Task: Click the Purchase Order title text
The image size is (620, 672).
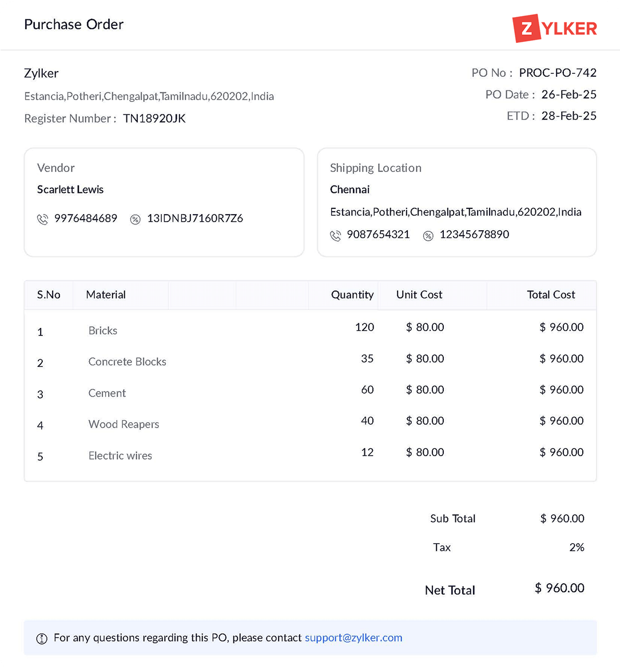Action: 73,25
